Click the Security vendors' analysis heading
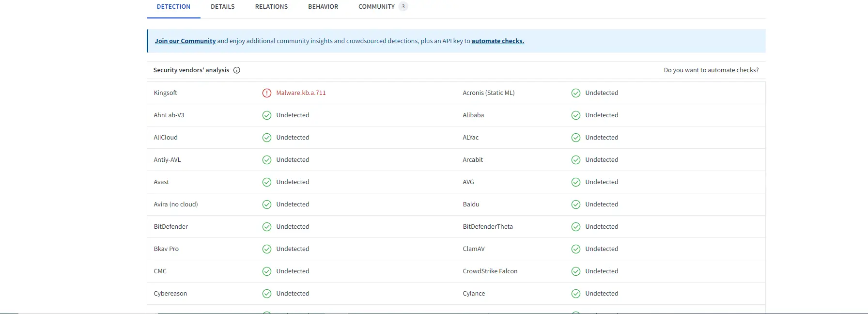868x314 pixels. (x=191, y=70)
